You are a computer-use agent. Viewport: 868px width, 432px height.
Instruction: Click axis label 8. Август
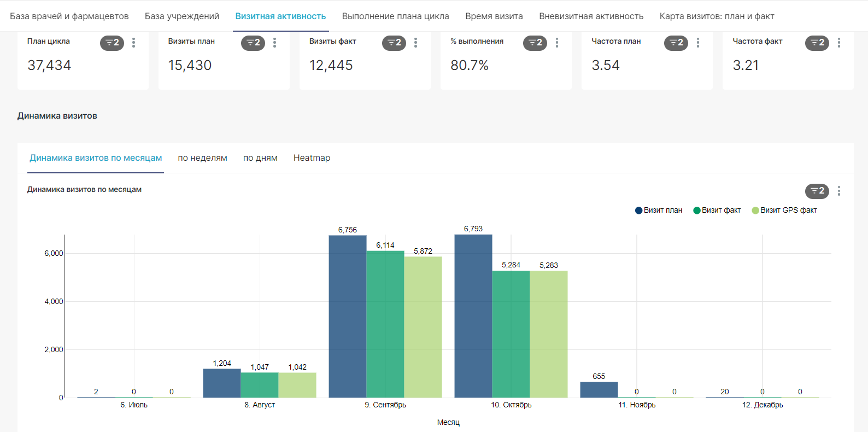(260, 405)
